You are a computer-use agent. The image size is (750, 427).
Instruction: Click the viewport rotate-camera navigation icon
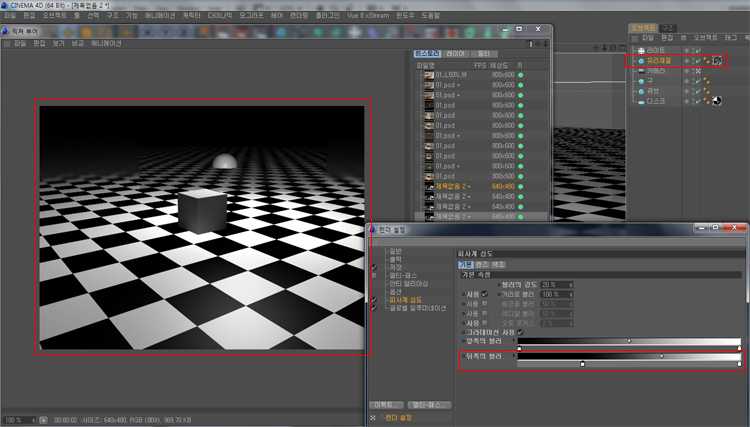[x=613, y=48]
